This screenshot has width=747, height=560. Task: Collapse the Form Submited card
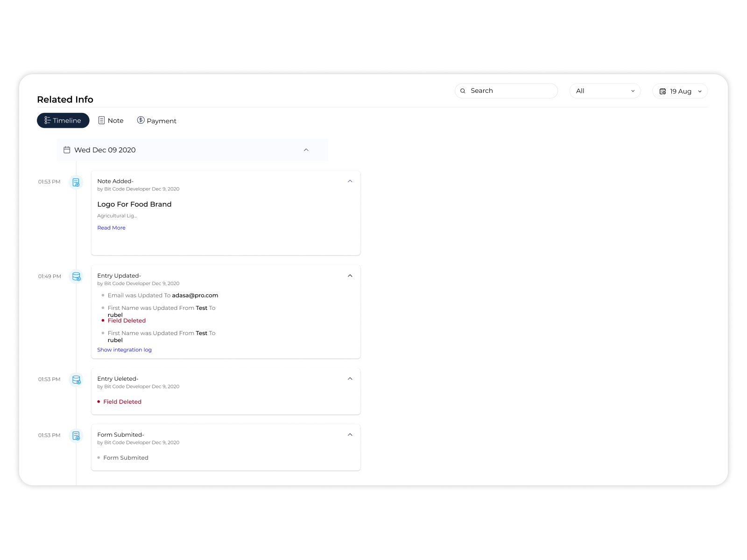350,434
